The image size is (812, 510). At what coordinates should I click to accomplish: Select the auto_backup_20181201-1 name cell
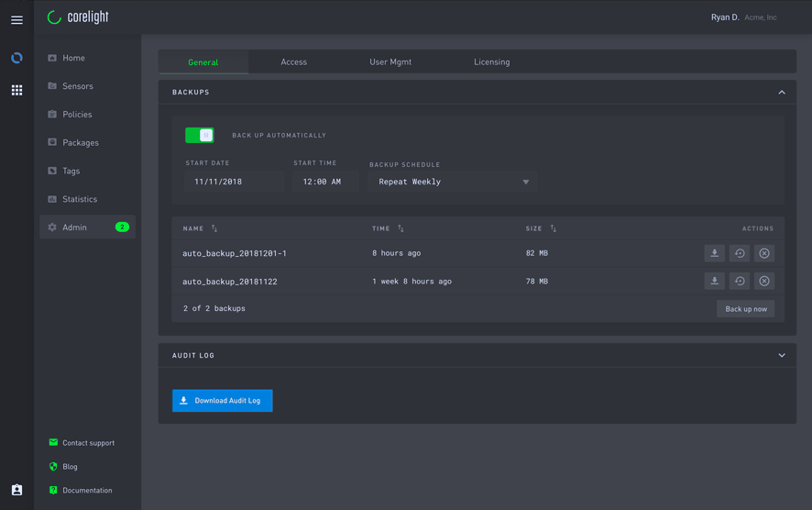coord(234,253)
